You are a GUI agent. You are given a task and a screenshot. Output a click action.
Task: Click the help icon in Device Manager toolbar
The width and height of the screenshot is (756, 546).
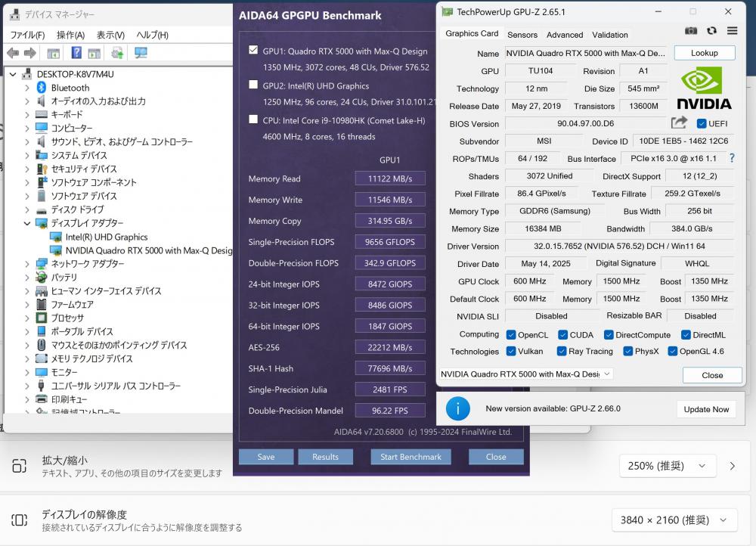coord(76,53)
